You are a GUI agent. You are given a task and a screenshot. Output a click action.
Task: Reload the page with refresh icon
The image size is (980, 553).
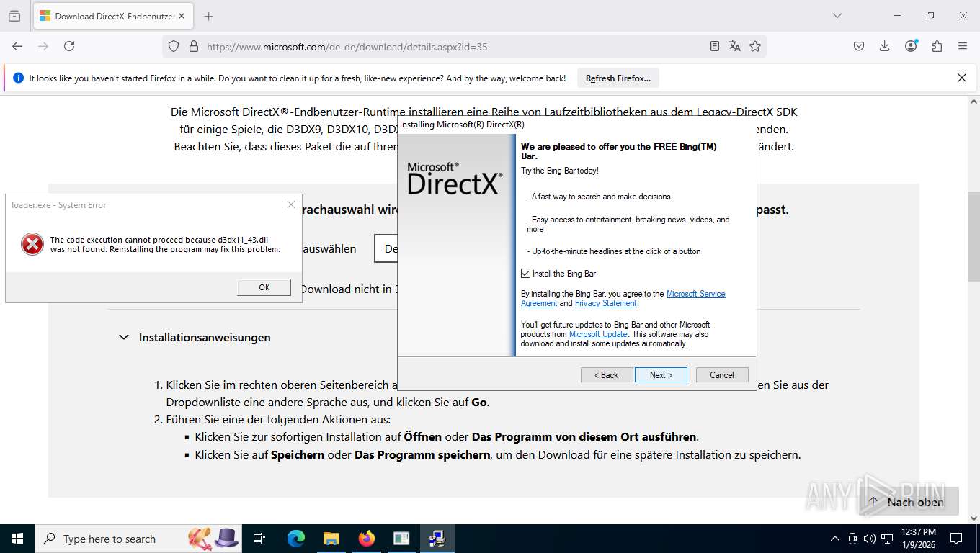pos(69,46)
